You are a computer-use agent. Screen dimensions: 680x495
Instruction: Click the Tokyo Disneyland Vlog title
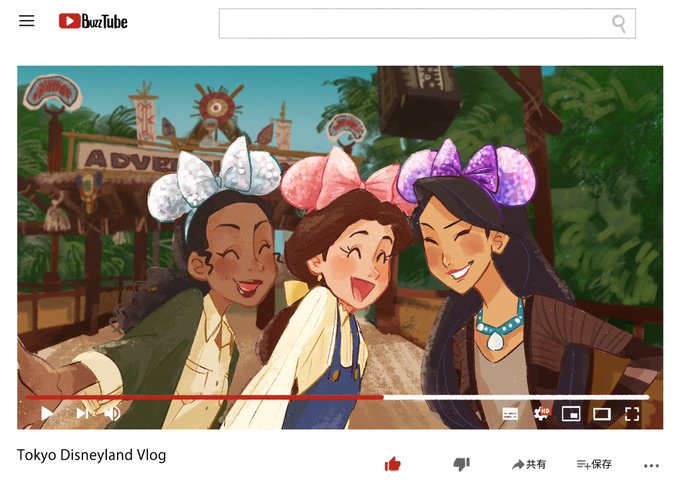coord(92,455)
